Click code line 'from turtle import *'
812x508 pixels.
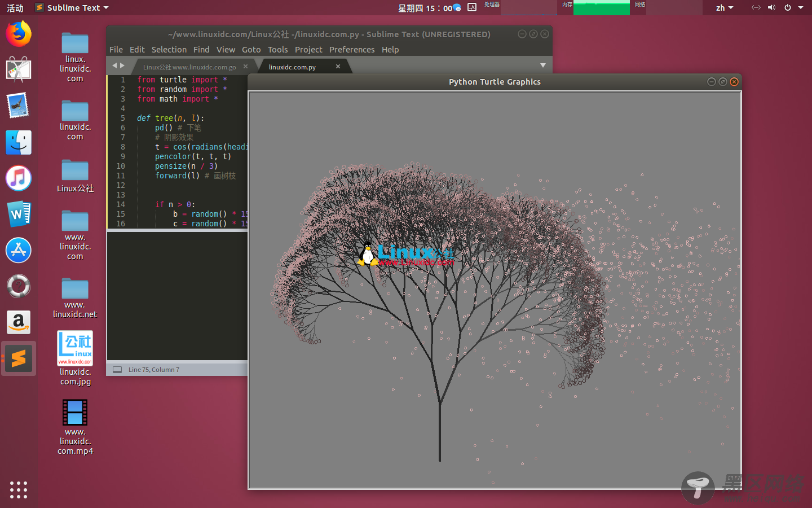point(182,80)
